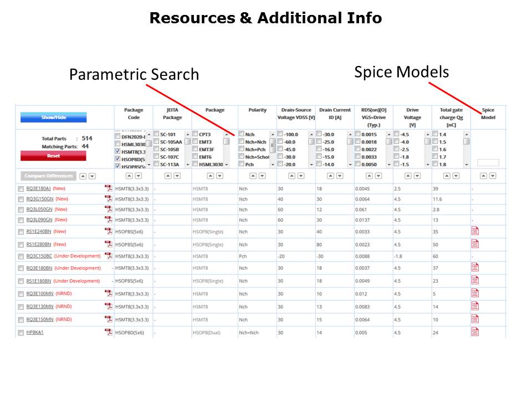Click PDF icon for RQ3C150BC
The image size is (532, 399).
click(109, 256)
